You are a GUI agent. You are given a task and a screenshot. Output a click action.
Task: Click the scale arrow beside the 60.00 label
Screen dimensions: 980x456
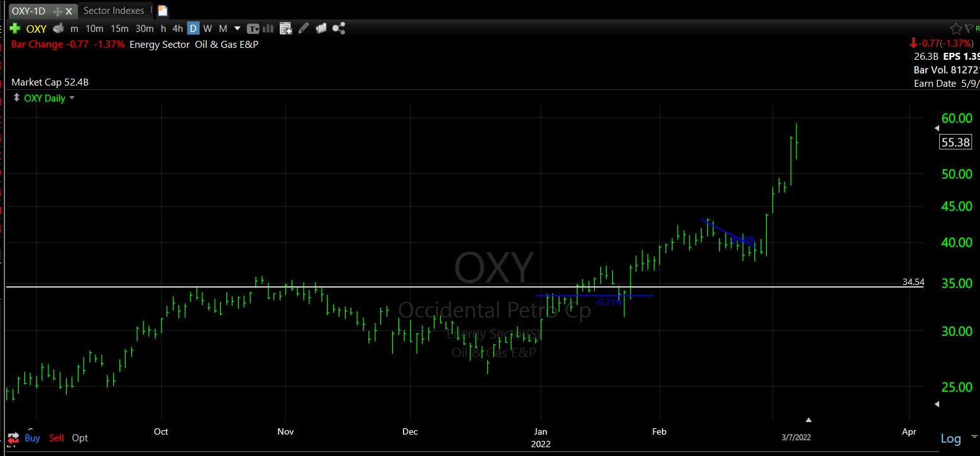tap(937, 128)
